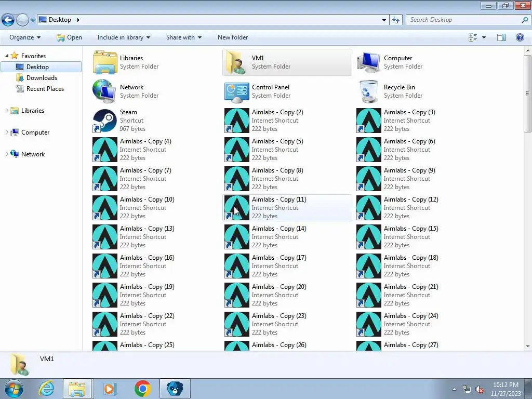
Task: Select the Control Panel icon
Action: coord(236,91)
